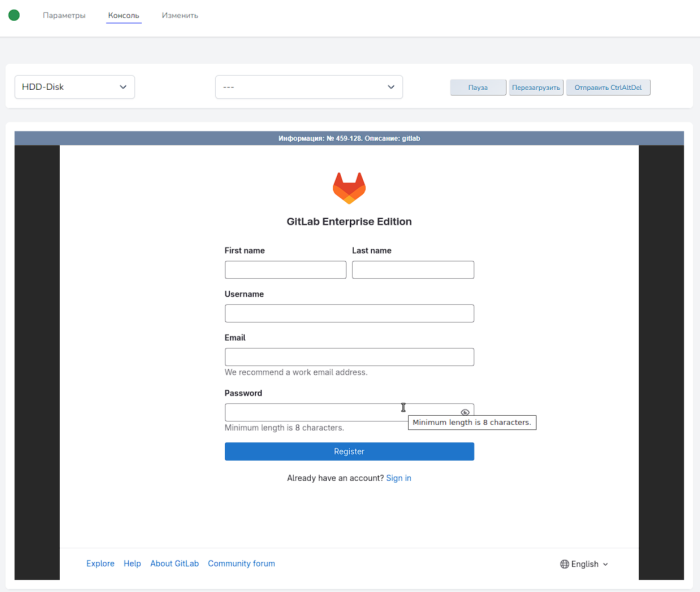Open the Изменить tab
The height and width of the screenshot is (592, 700).
point(180,16)
